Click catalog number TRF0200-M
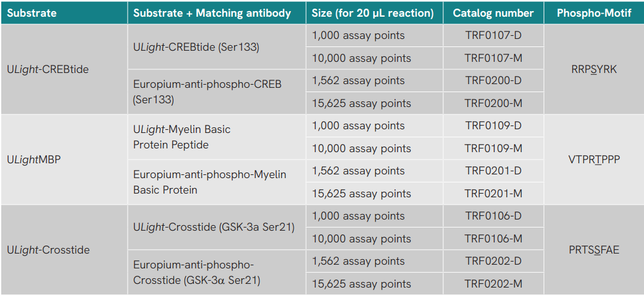 [494, 103]
